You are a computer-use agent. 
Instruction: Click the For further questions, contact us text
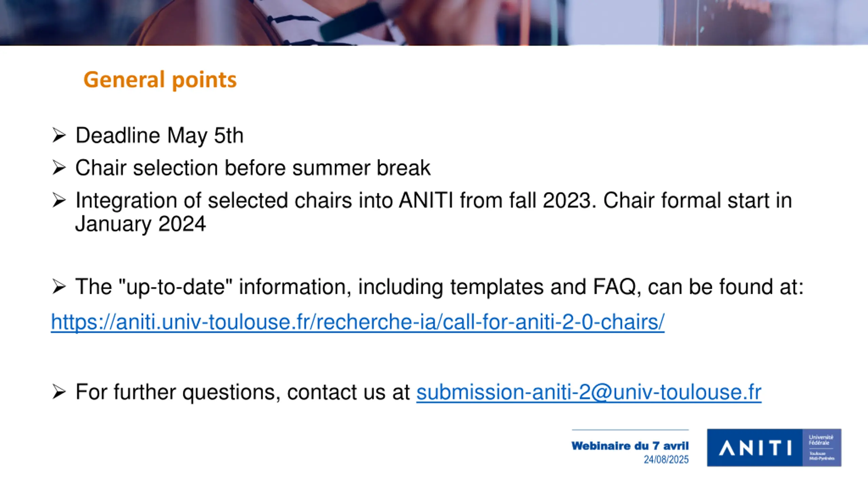[x=243, y=392]
